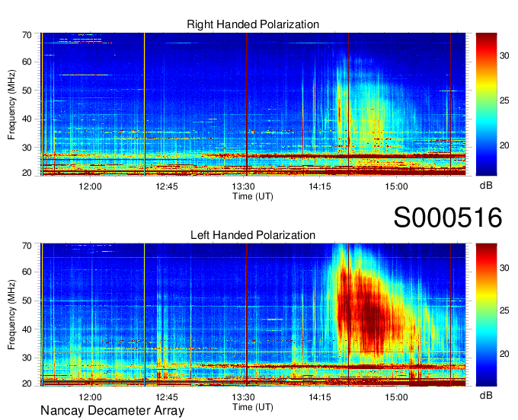Click the 20 value beside lower color bar
This screenshot has width=518, height=420.
click(504, 354)
